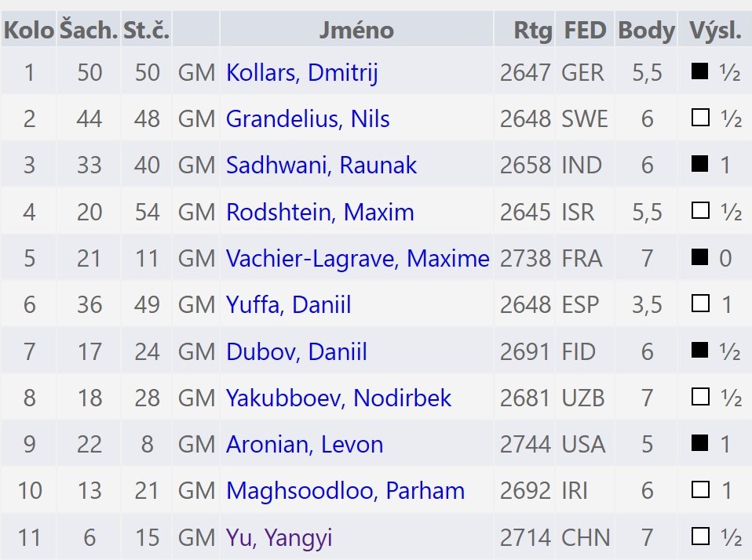752x560 pixels.
Task: Click Sadhwani, Raunak name link
Action: pyautogui.click(x=321, y=165)
